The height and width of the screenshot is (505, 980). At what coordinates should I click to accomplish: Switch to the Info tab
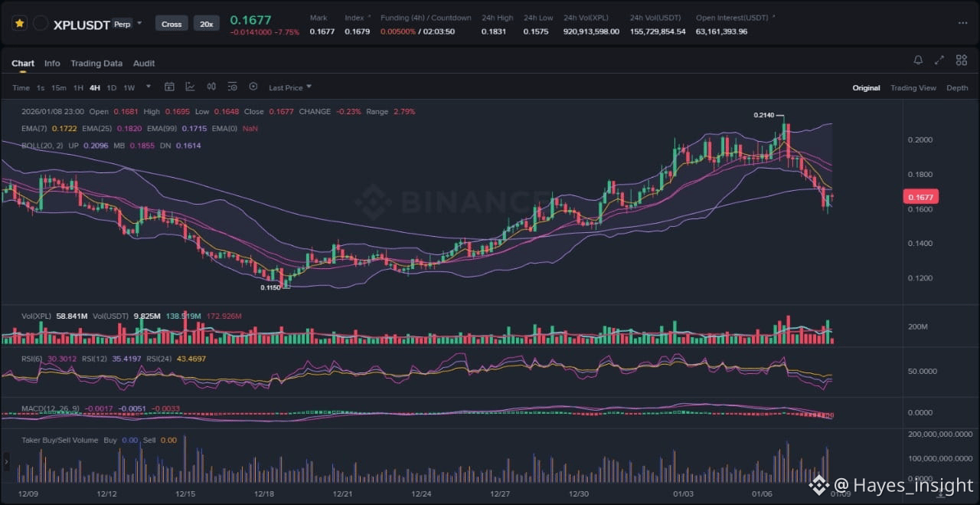pyautogui.click(x=52, y=64)
